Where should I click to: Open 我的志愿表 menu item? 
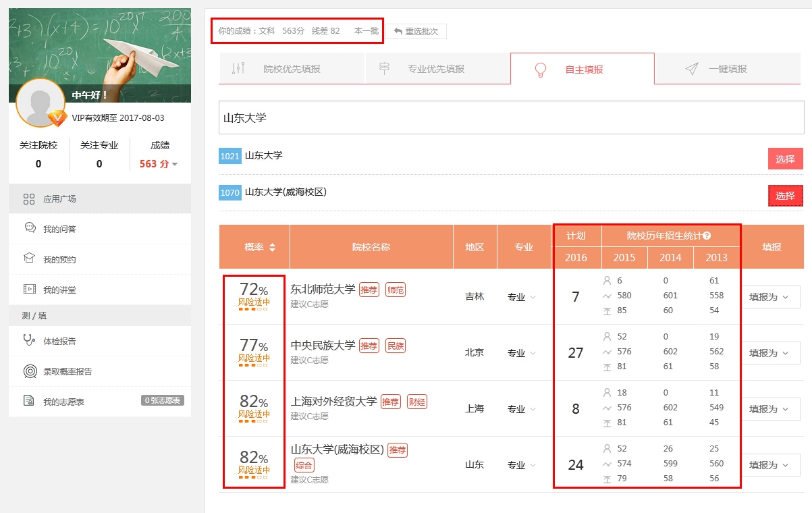tap(100, 402)
